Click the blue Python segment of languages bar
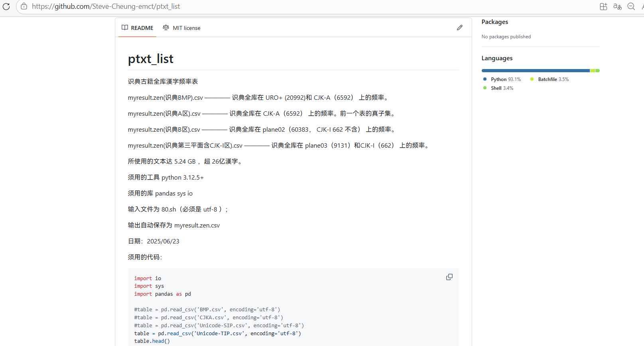644x346 pixels. (535, 71)
